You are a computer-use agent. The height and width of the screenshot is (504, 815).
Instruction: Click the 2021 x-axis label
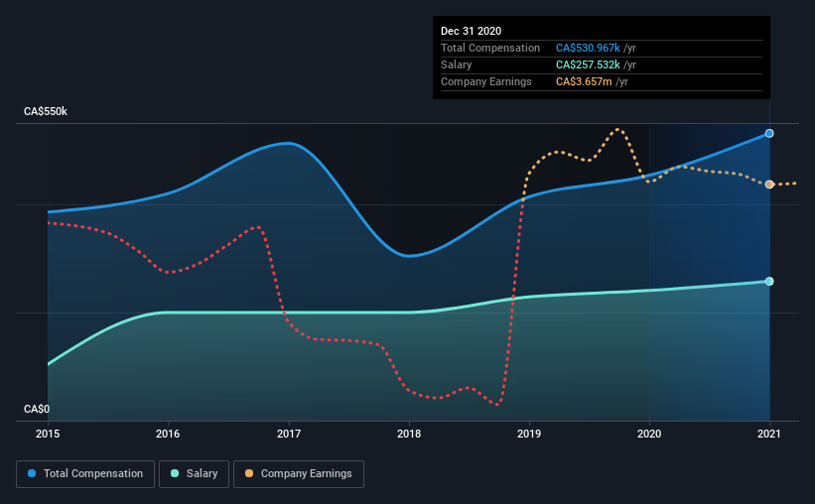[x=769, y=434]
